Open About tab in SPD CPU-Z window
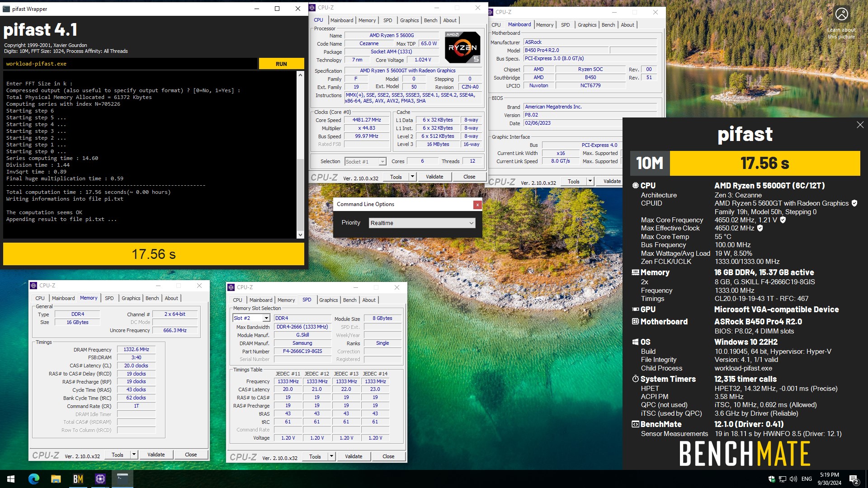Viewport: 868px width, 488px height. point(369,300)
